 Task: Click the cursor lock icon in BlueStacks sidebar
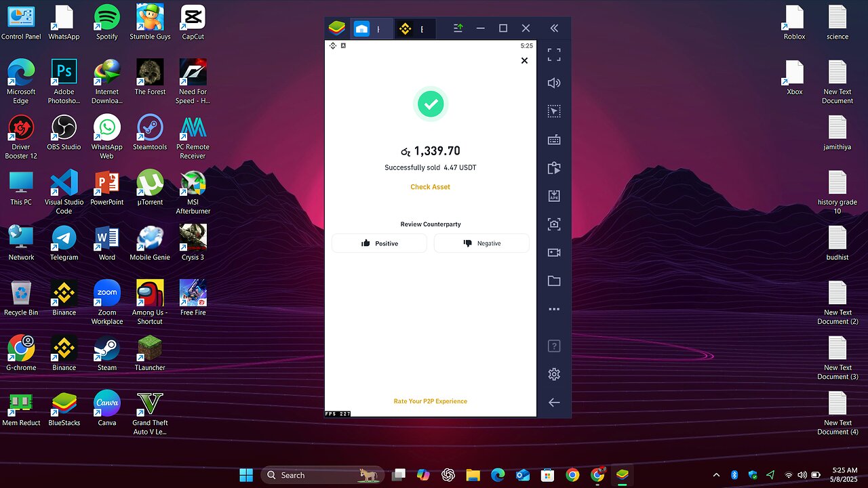click(554, 111)
